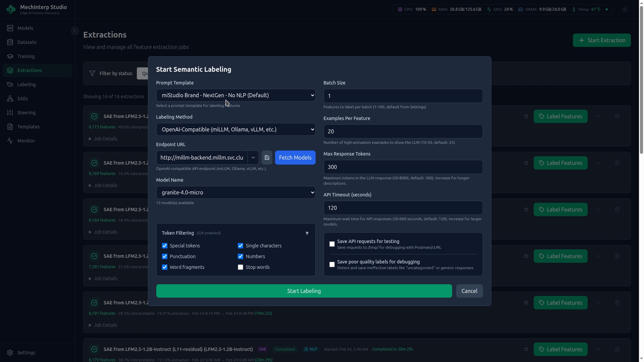Disable the Special tokens filter
This screenshot has width=644, height=362.
tap(165, 246)
